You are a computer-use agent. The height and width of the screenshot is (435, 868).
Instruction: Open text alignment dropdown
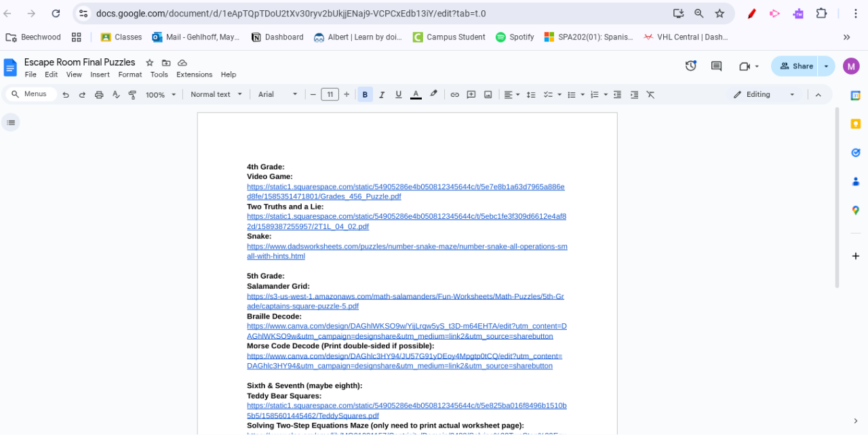pos(512,95)
